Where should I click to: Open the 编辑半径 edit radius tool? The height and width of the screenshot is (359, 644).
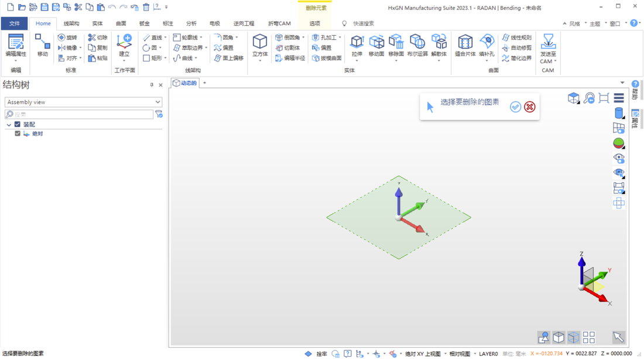click(290, 58)
